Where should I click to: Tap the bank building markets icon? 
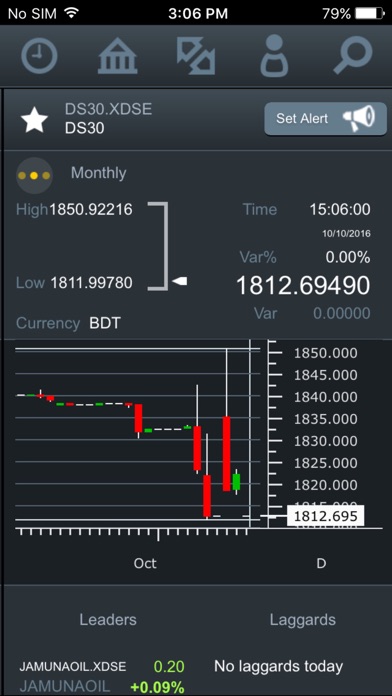tap(118, 56)
